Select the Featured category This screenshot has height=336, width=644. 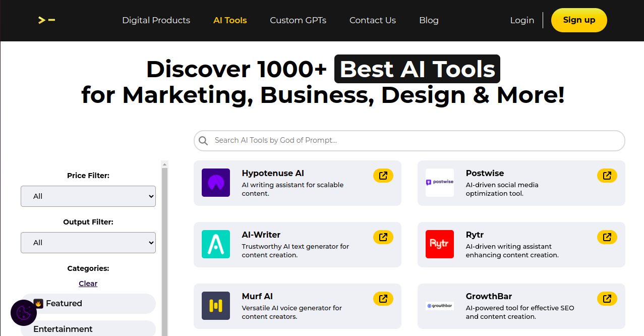88,304
